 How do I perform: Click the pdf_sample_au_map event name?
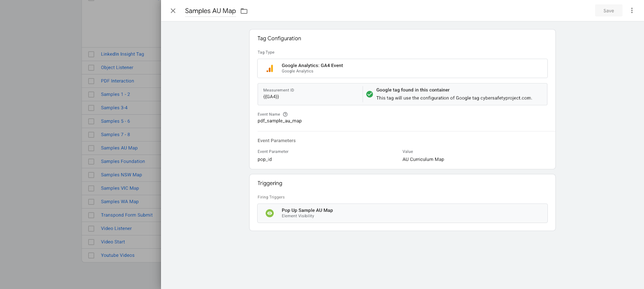pos(279,121)
